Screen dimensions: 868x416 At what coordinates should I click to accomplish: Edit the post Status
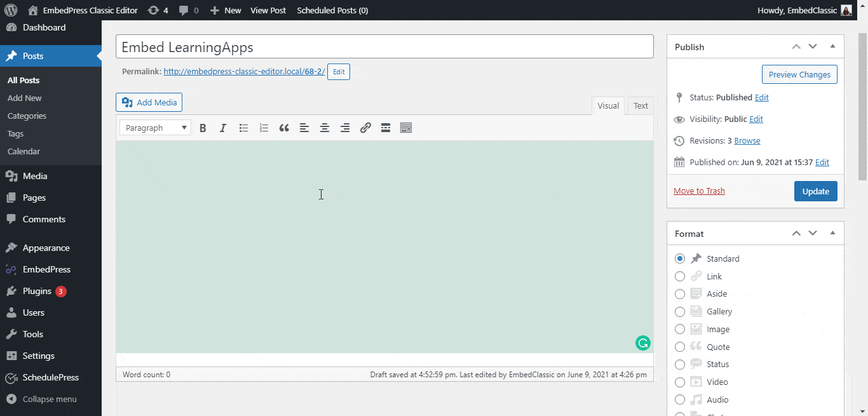(762, 97)
